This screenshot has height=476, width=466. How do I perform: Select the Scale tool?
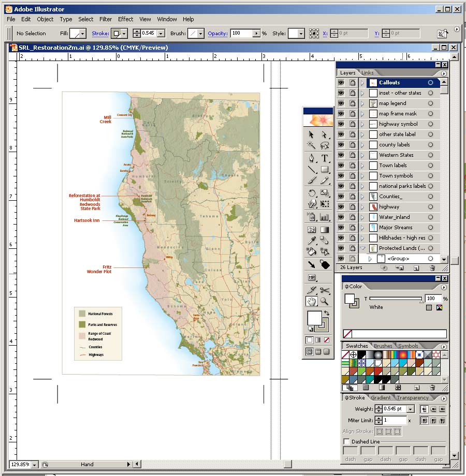pos(325,193)
